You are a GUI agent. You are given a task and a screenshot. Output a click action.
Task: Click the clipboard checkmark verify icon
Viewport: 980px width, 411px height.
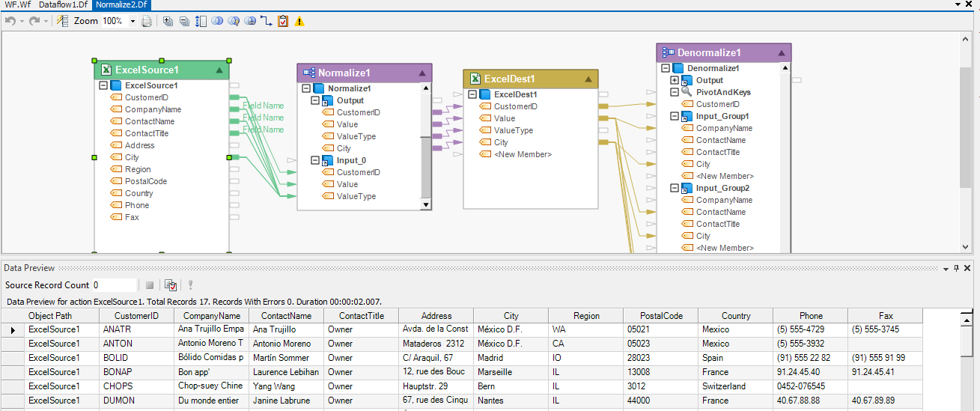click(283, 21)
